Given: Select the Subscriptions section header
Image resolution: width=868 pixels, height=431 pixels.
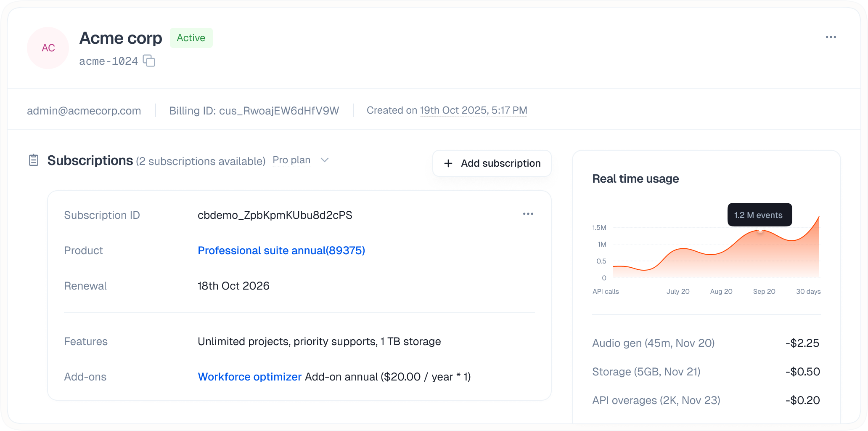Looking at the screenshot, I should click(90, 160).
